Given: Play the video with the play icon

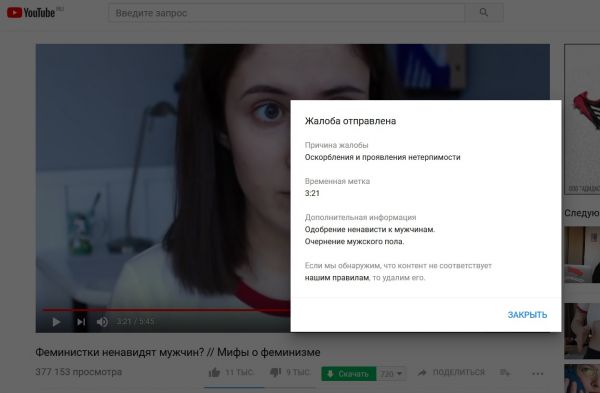Looking at the screenshot, I should tap(56, 322).
